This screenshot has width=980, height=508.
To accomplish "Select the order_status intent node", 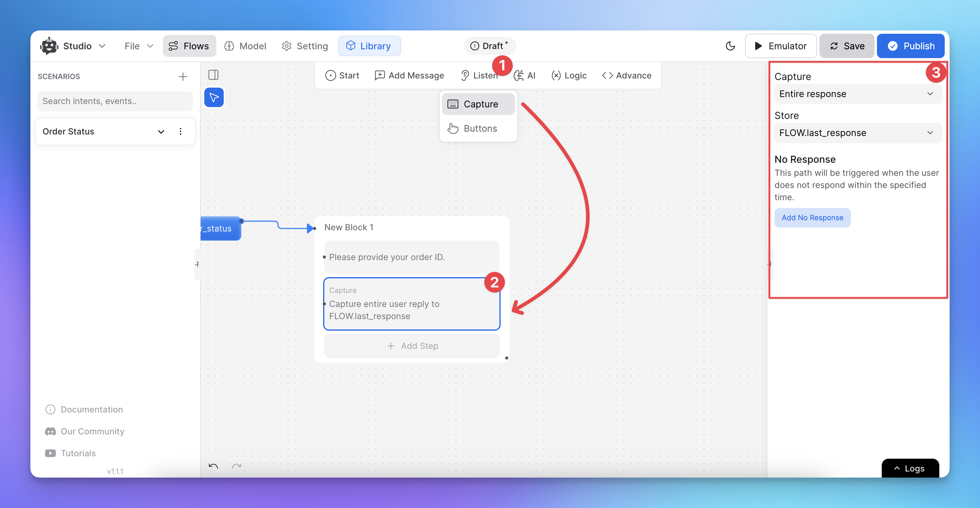I will click(220, 228).
